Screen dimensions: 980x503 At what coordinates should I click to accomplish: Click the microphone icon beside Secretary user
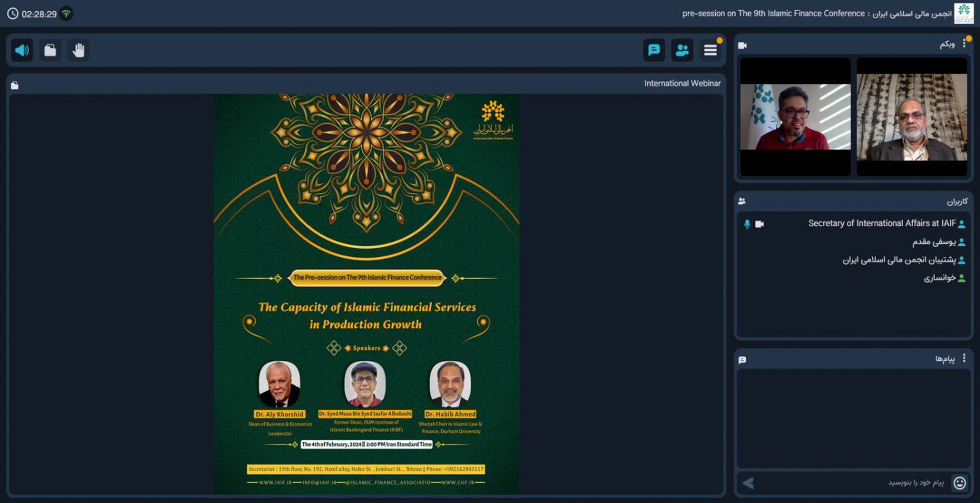[x=747, y=224]
